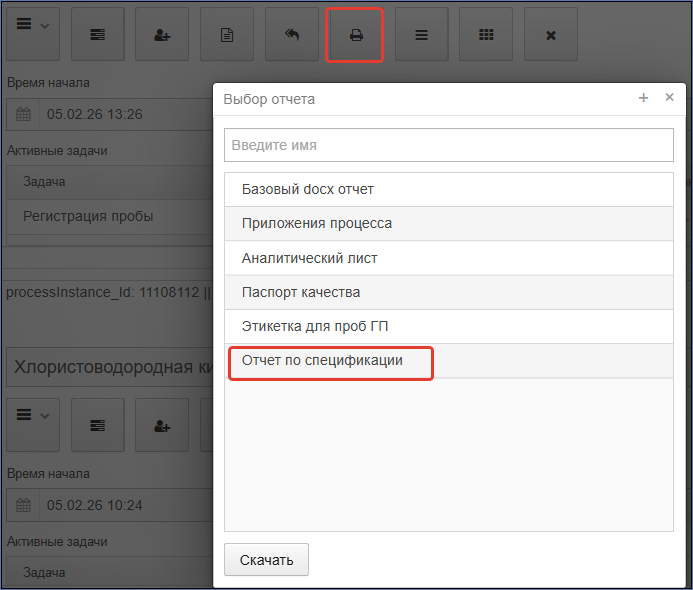693x590 pixels.
Task: Click calendar icon next to 05.02.26 10:24
Action: coord(23,505)
